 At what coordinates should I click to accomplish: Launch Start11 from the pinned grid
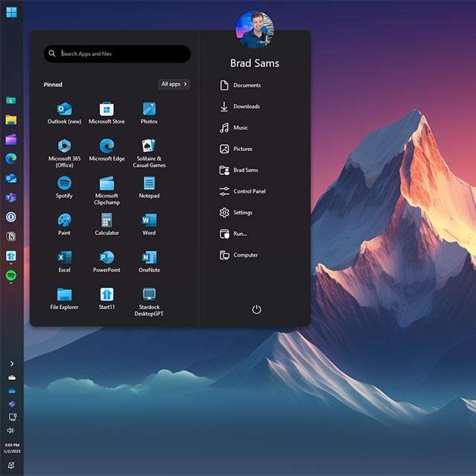click(x=106, y=299)
